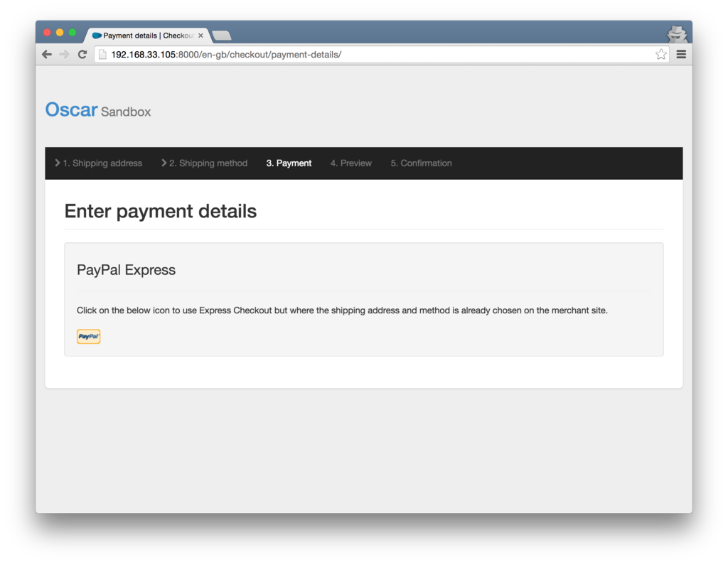Click the Oscar logo link
This screenshot has height=564, width=728.
pos(72,110)
